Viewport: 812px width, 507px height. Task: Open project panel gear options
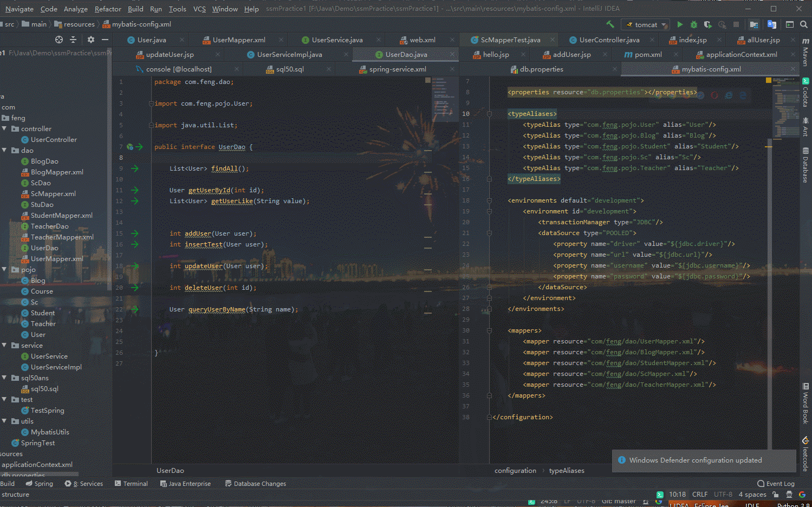click(91, 40)
